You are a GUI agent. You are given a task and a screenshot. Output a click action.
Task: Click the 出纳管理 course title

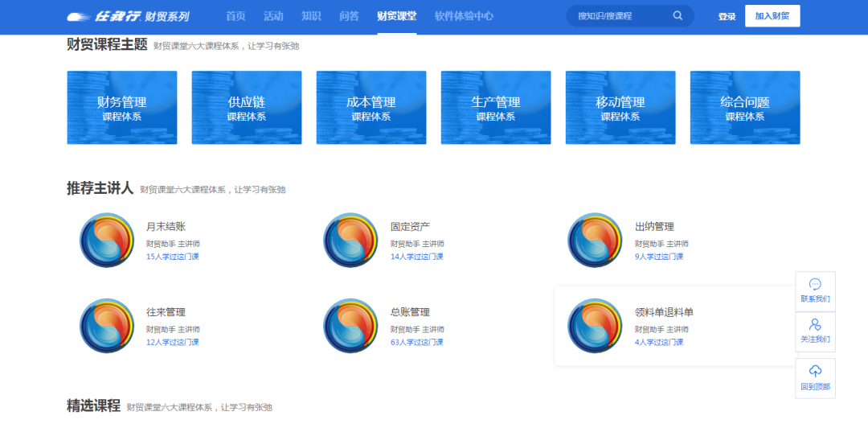tap(654, 227)
